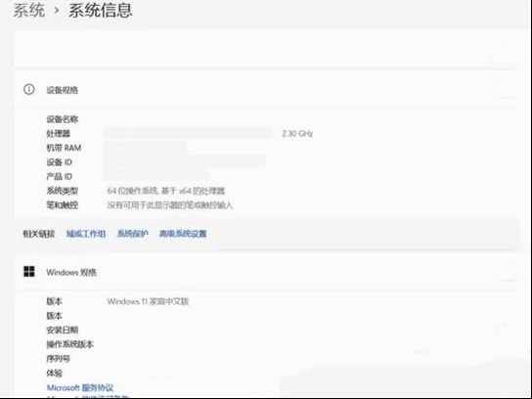Click the 设备 ID label
Viewport: 532px width, 399px height.
(59, 162)
